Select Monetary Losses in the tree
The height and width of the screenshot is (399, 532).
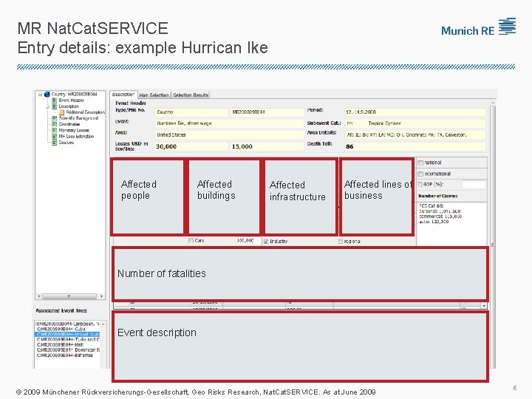tap(74, 130)
